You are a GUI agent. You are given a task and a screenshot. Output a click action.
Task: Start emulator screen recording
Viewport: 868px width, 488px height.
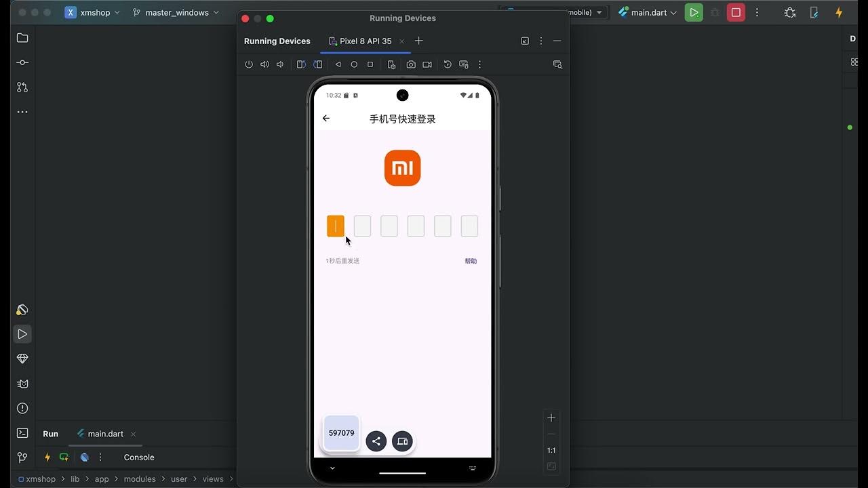coord(427,64)
